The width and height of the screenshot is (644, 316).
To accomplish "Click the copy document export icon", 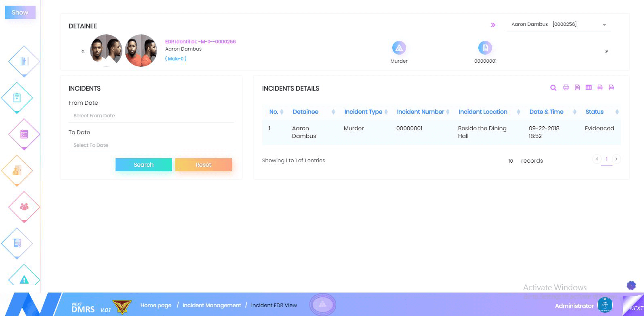I will coord(577,87).
